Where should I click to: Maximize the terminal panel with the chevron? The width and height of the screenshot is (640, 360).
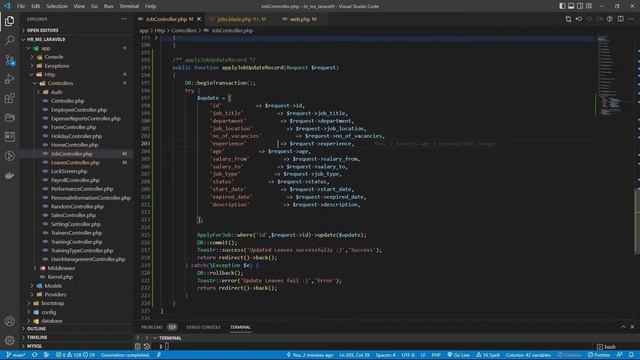coord(623,327)
